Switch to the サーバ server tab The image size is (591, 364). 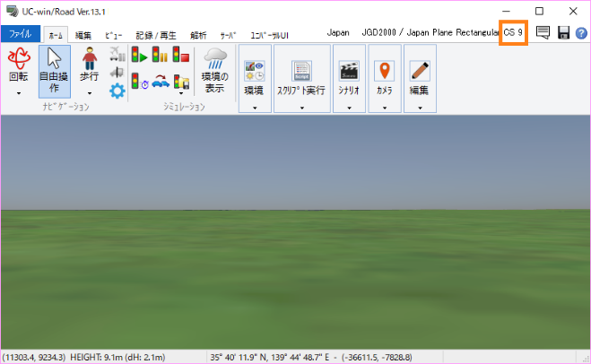(x=228, y=36)
